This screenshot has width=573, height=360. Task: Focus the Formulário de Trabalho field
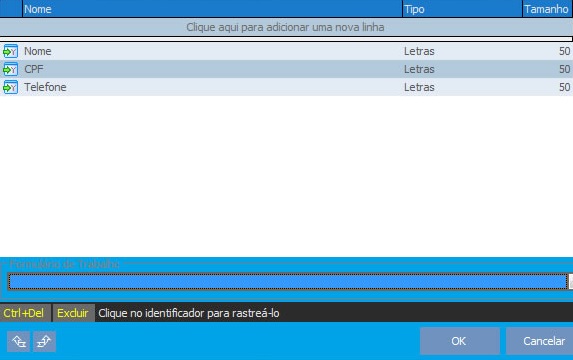click(x=288, y=281)
